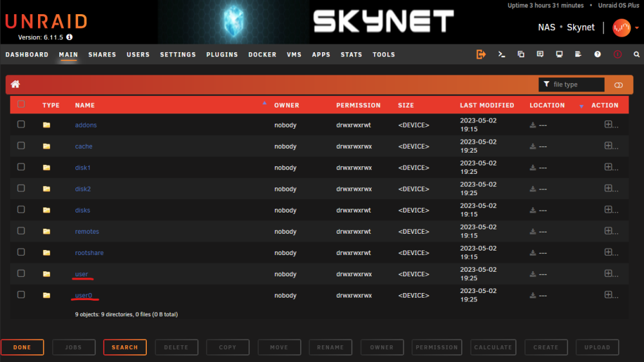The height and width of the screenshot is (362, 644).
Task: Sort by the Size column header
Action: tap(406, 106)
